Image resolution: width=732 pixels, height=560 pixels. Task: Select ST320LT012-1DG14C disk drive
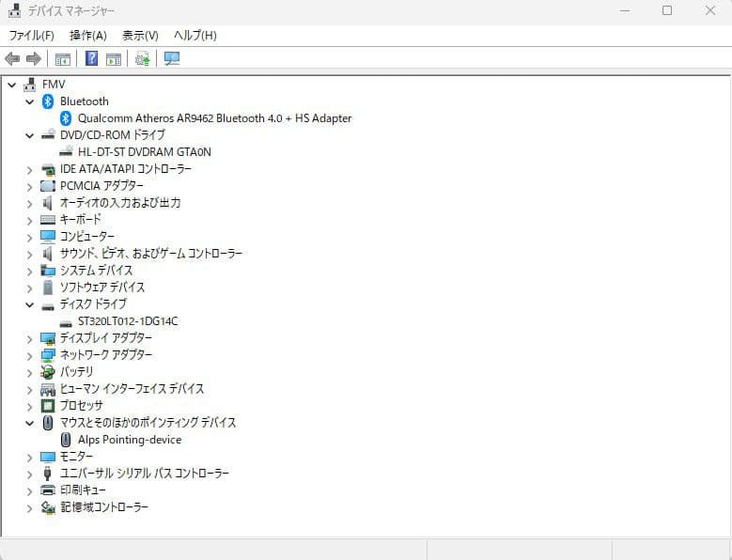(128, 321)
